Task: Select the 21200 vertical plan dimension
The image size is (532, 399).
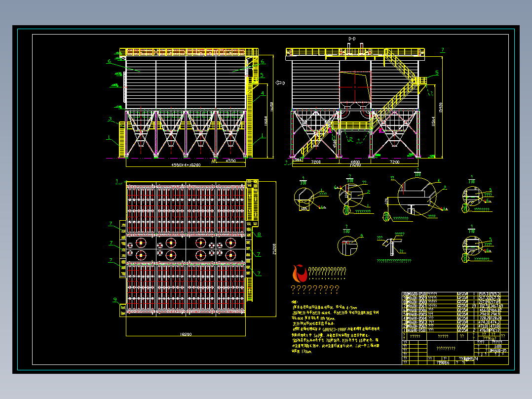Action: (x=274, y=249)
